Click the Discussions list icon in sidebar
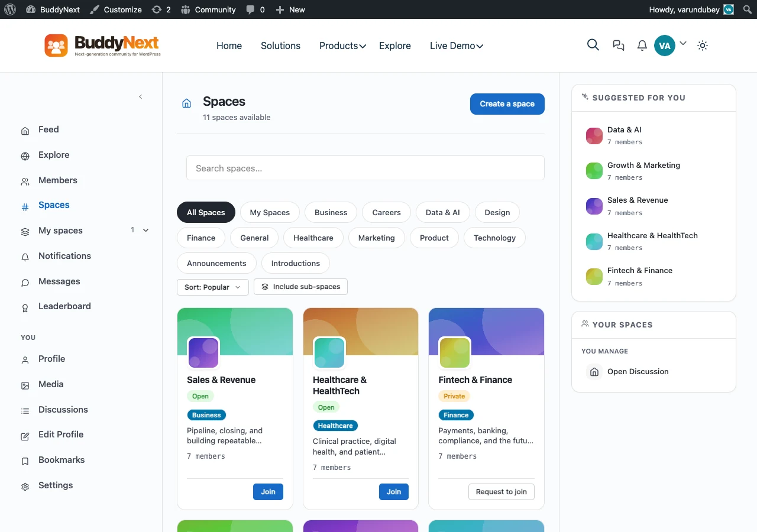This screenshot has height=532, width=757. click(25, 411)
